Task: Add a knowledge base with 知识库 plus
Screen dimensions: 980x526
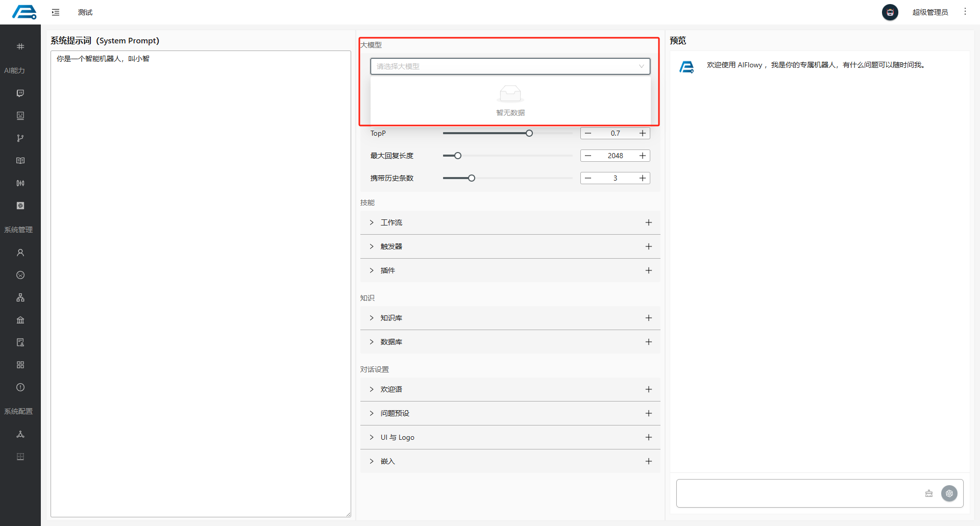Action: pyautogui.click(x=649, y=318)
